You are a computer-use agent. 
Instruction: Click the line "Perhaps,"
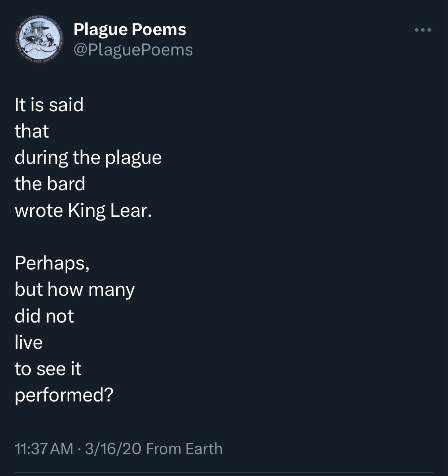coord(52,263)
